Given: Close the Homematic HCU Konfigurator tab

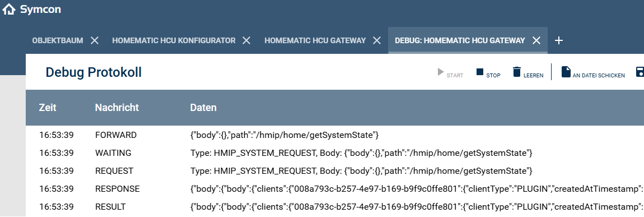Looking at the screenshot, I should [246, 40].
